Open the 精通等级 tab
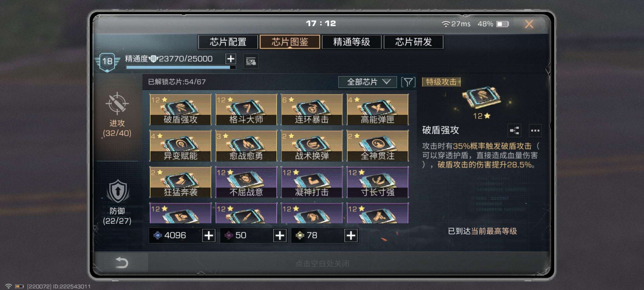644x290 pixels. click(352, 42)
